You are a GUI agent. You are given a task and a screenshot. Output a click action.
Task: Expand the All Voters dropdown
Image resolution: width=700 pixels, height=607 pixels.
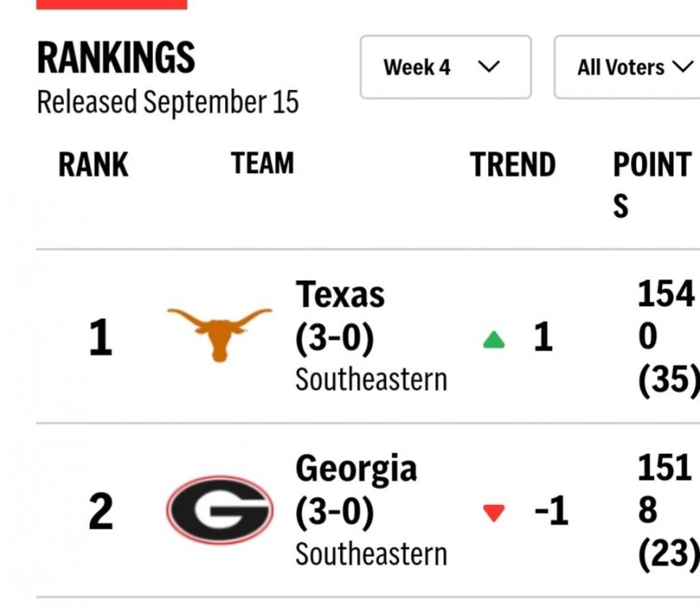click(x=626, y=67)
